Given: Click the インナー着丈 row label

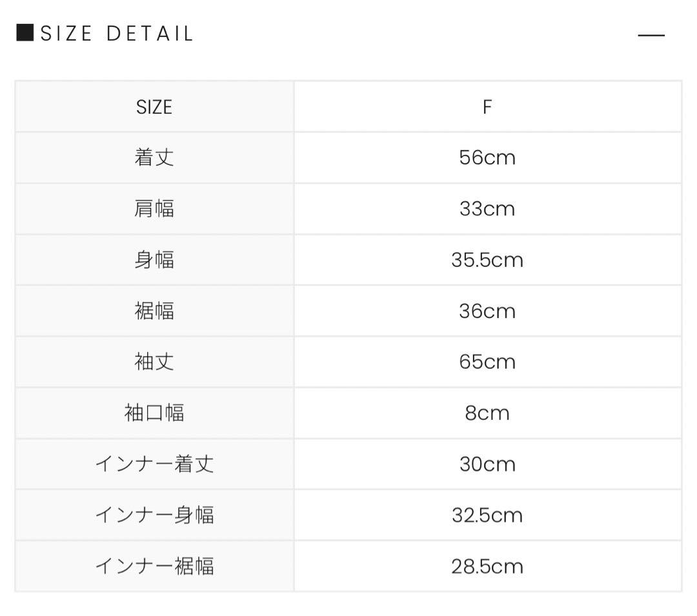Looking at the screenshot, I should pyautogui.click(x=154, y=464).
